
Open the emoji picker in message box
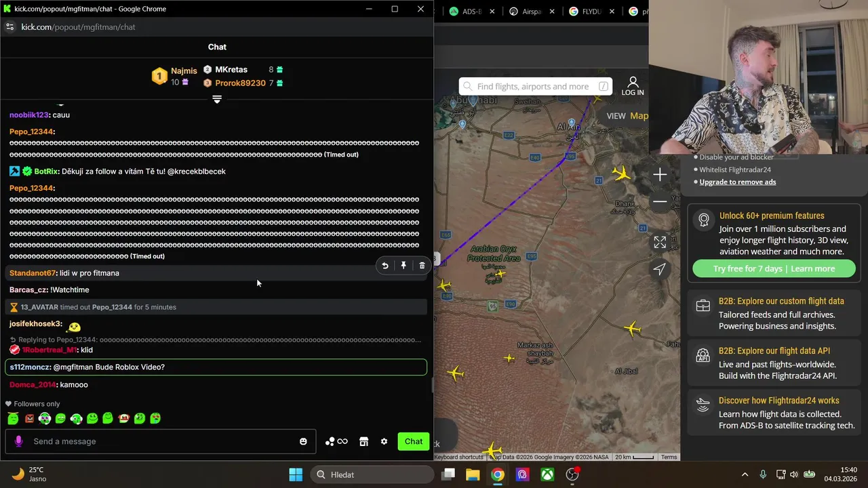click(303, 441)
